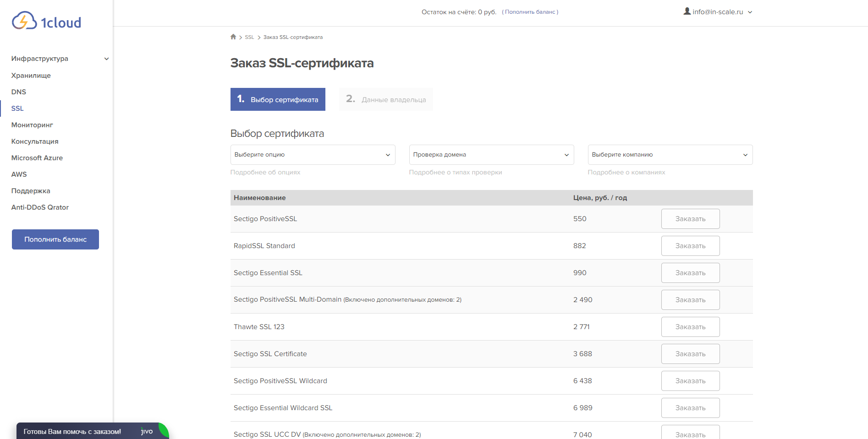Click the user profile icon
Image resolution: width=868 pixels, height=439 pixels.
coord(687,11)
